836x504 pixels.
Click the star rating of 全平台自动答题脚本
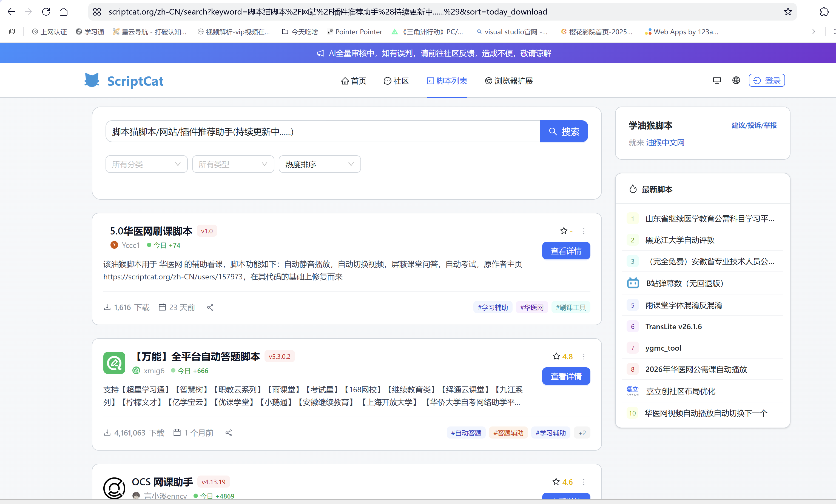(563, 356)
